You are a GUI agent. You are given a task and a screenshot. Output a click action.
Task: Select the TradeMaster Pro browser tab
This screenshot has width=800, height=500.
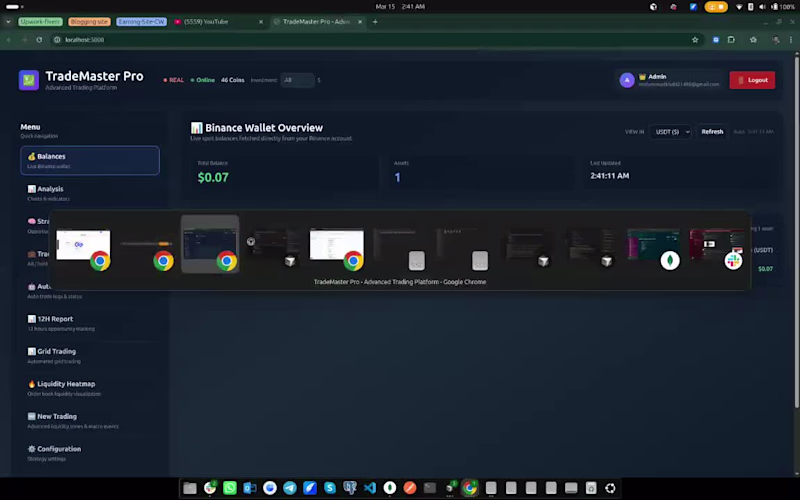[317, 22]
